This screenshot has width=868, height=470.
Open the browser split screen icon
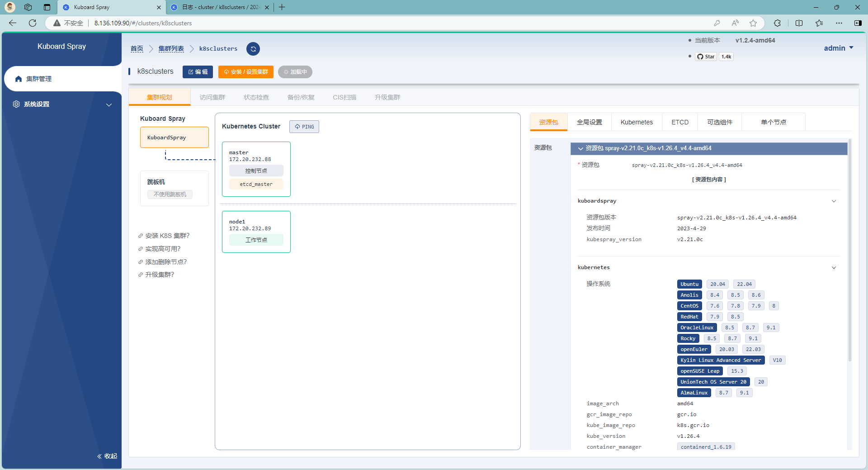click(x=799, y=23)
